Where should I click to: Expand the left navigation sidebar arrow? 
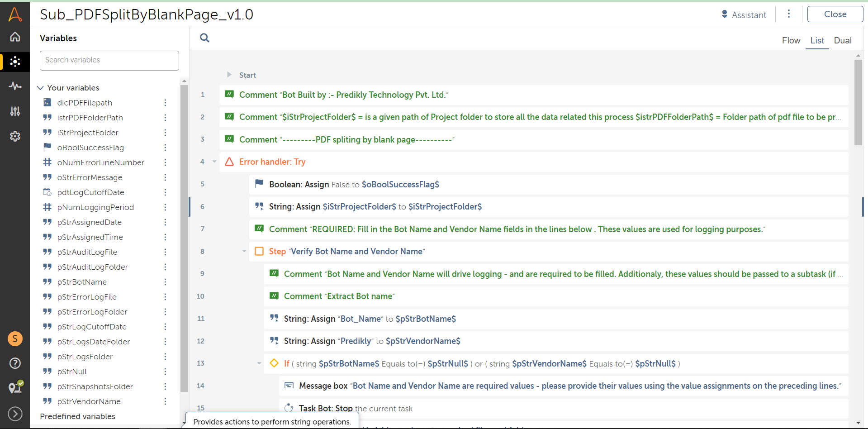click(15, 414)
